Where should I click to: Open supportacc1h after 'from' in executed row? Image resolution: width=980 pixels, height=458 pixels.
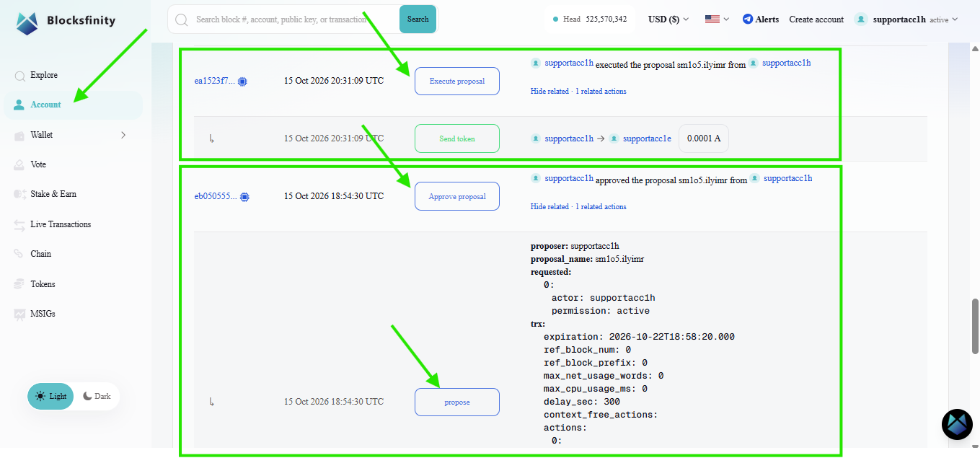coord(786,63)
